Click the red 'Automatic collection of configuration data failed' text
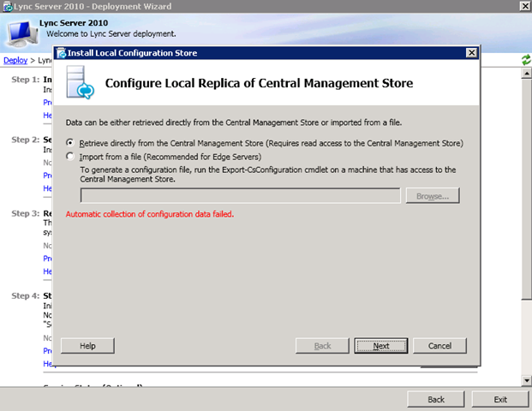The height and width of the screenshot is (411, 532). point(150,214)
